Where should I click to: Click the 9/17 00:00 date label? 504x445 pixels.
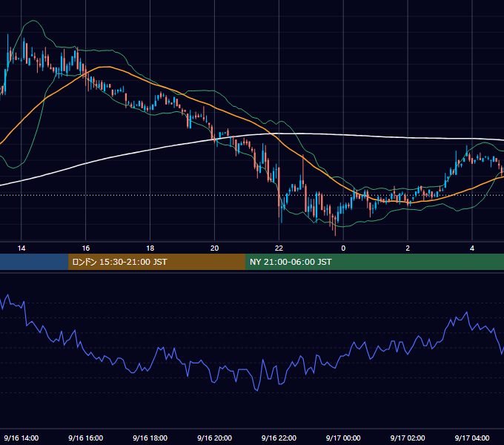coord(343,438)
